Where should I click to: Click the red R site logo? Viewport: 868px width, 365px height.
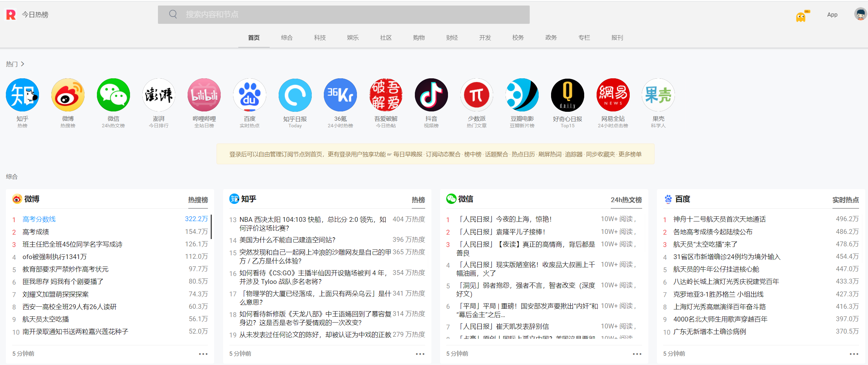11,14
